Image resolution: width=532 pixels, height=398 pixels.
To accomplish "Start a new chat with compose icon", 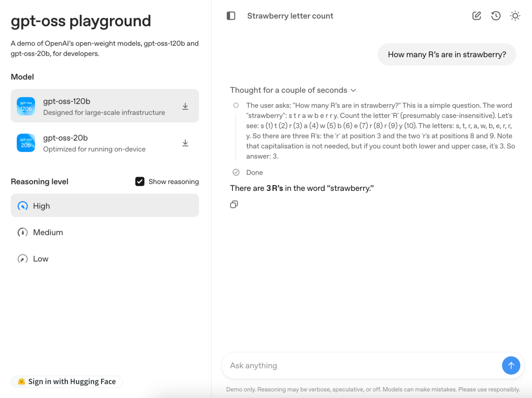I will pos(476,16).
